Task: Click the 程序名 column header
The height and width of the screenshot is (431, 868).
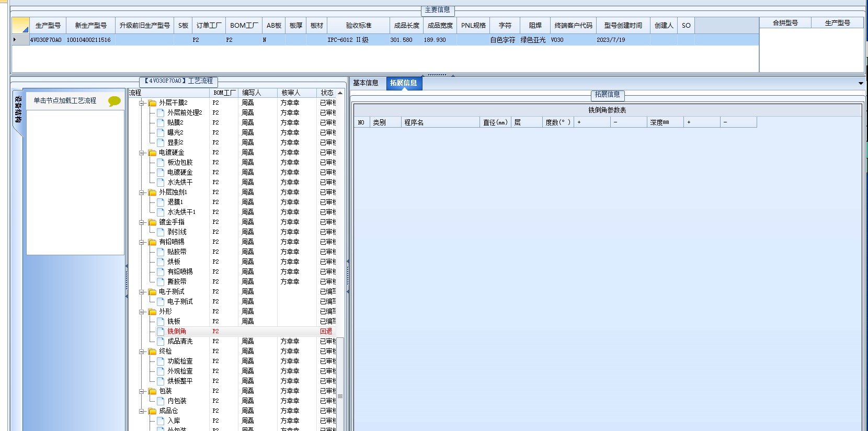Action: coord(440,122)
